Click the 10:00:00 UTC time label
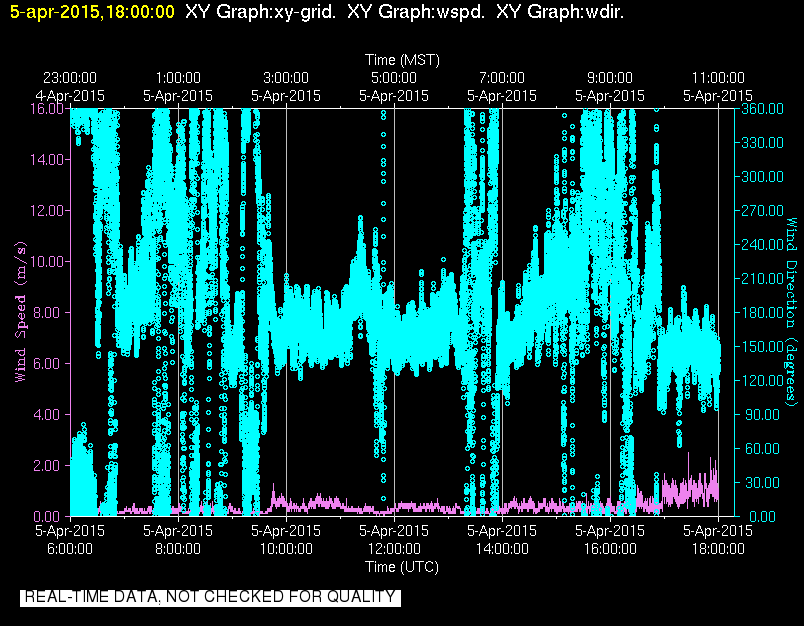This screenshot has width=804, height=626. click(286, 549)
